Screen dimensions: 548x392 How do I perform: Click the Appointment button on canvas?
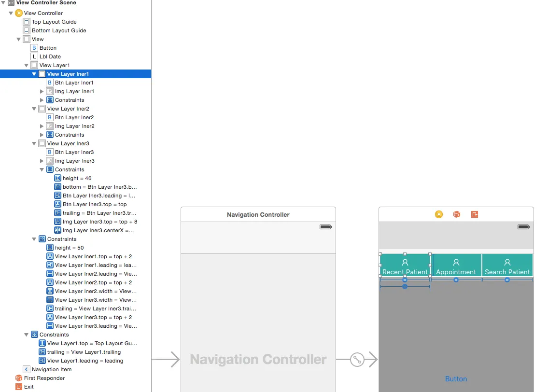tap(456, 266)
